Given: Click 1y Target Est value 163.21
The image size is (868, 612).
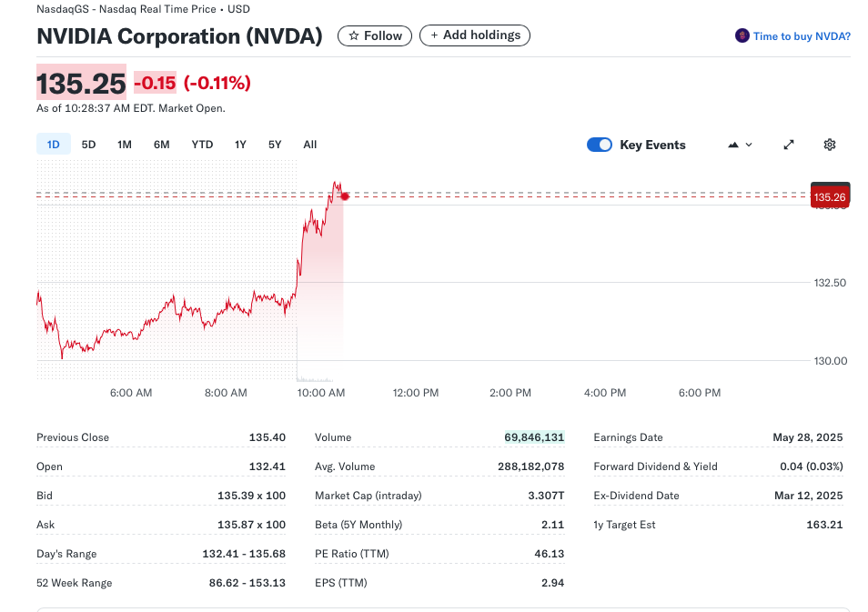Looking at the screenshot, I should [x=824, y=525].
